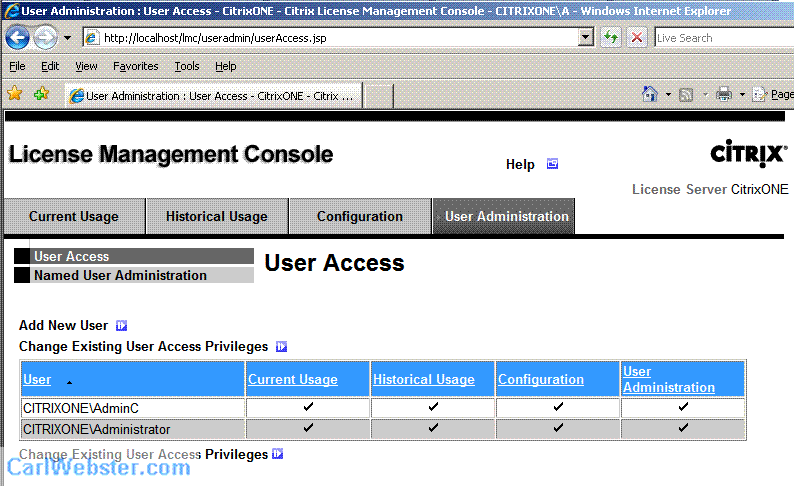The image size is (794, 486).
Task: Expand the feeds dropdown arrow
Action: click(x=705, y=95)
